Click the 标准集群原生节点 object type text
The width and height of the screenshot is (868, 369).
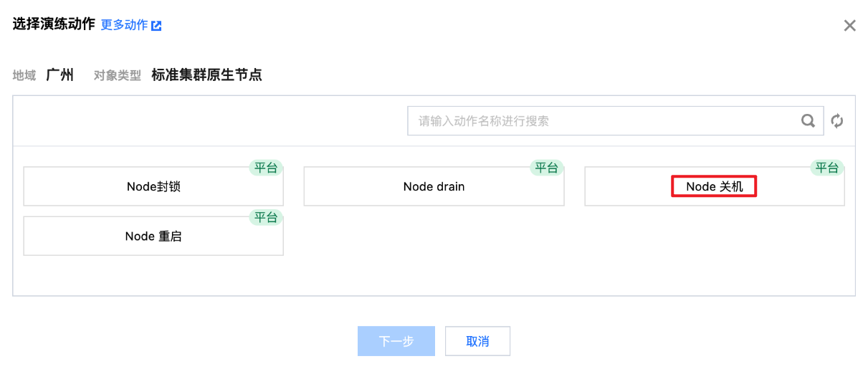206,75
